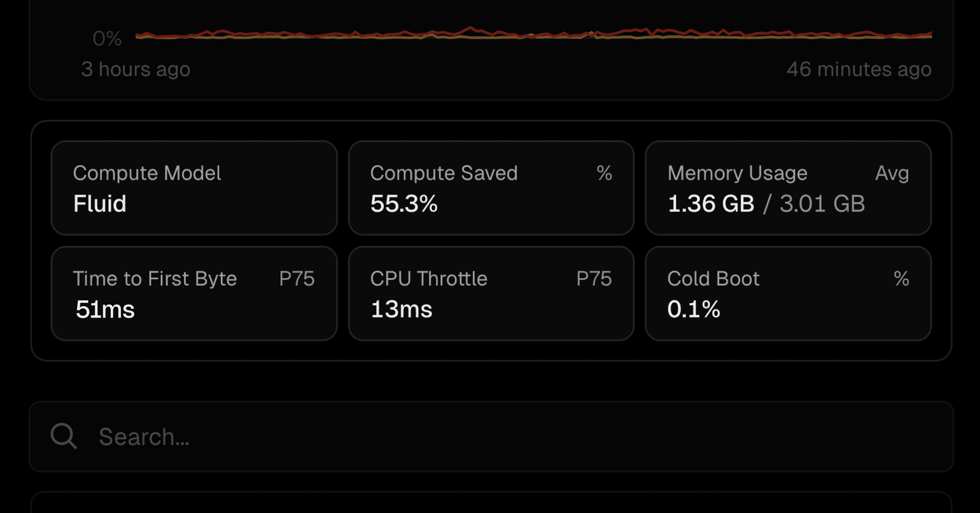This screenshot has height=513, width=980.
Task: Open the Time to First Byte title
Action: [x=155, y=279]
